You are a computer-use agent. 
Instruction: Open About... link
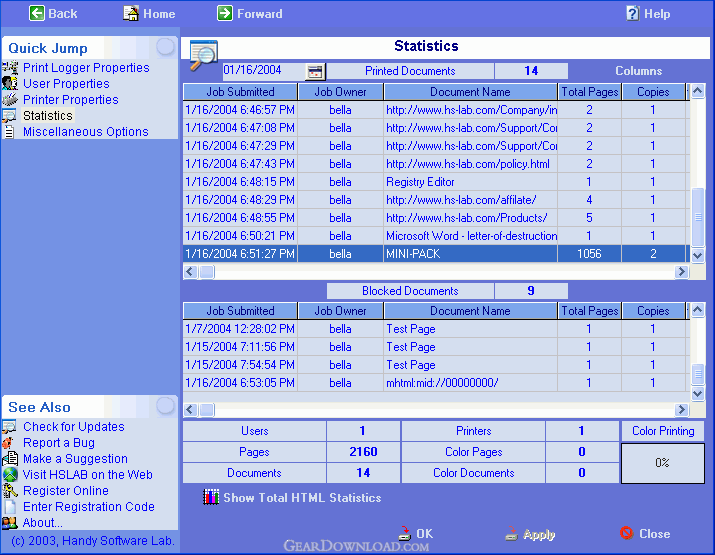(x=43, y=523)
